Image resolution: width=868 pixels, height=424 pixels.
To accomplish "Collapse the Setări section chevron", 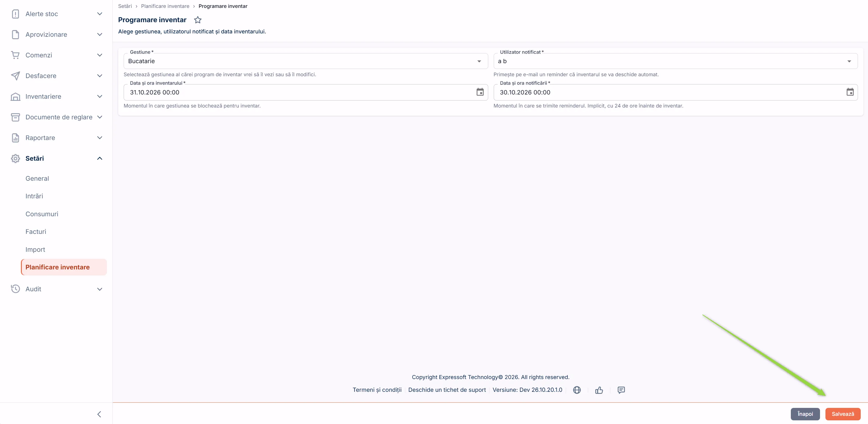I will (99, 158).
